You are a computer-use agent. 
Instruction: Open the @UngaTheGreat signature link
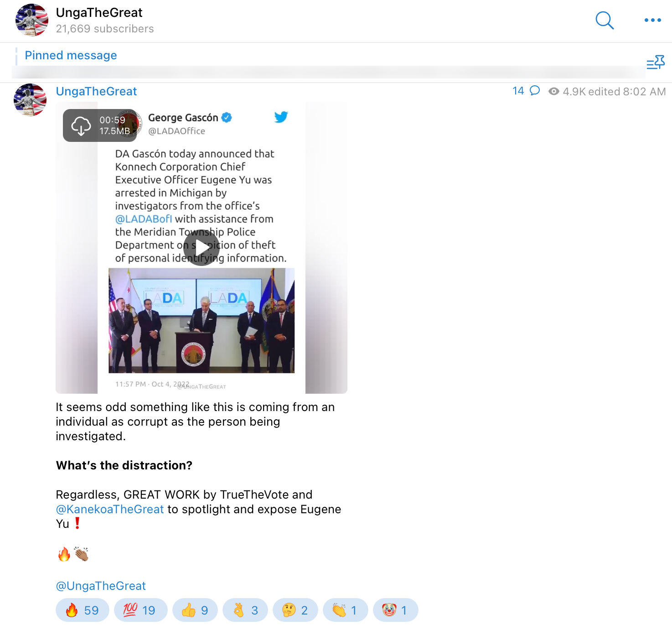(101, 586)
